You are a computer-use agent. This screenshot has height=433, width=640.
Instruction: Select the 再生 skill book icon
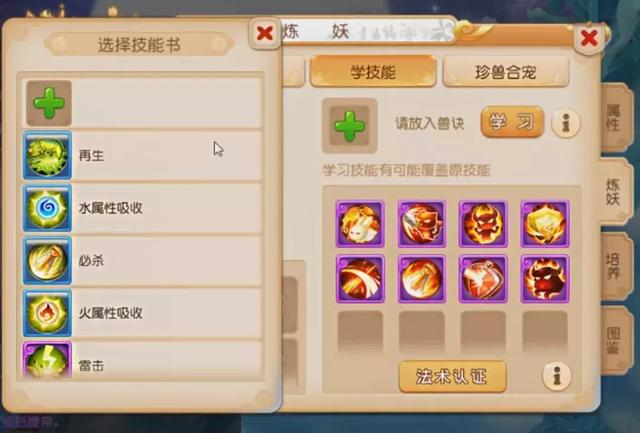(47, 155)
